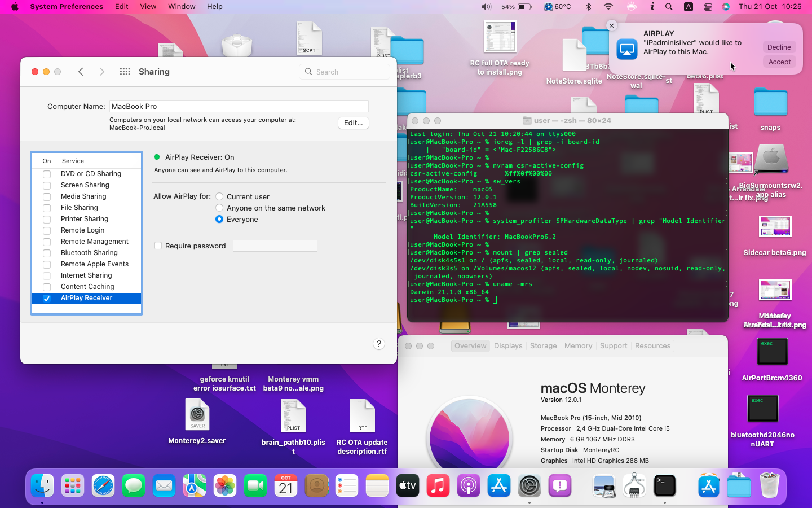Select Current user for AirPlay
This screenshot has height=508, width=812.
(219, 196)
